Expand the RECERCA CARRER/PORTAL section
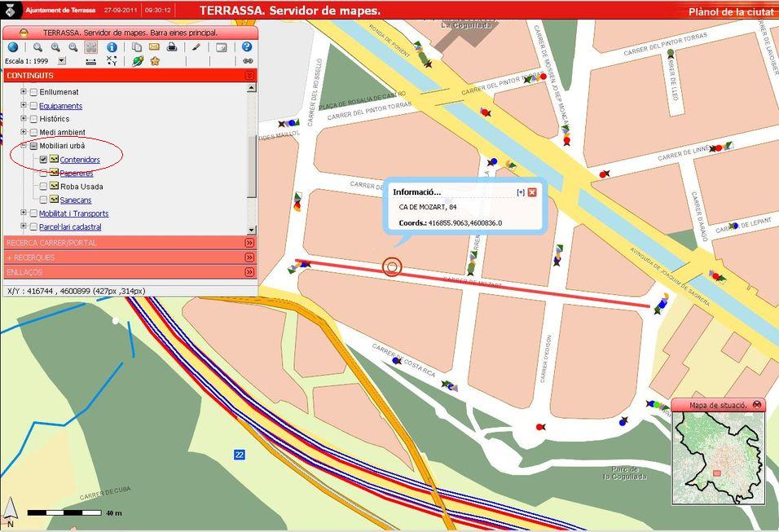779x532 pixels. coord(249,243)
